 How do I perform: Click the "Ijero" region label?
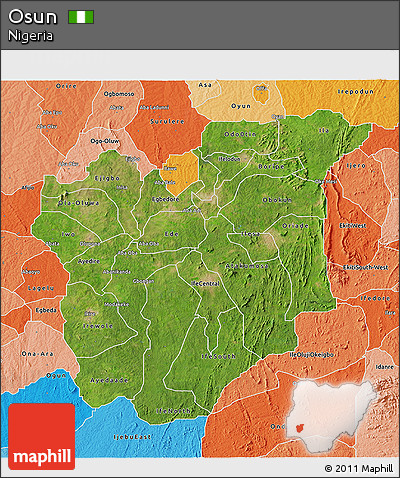tap(356, 166)
